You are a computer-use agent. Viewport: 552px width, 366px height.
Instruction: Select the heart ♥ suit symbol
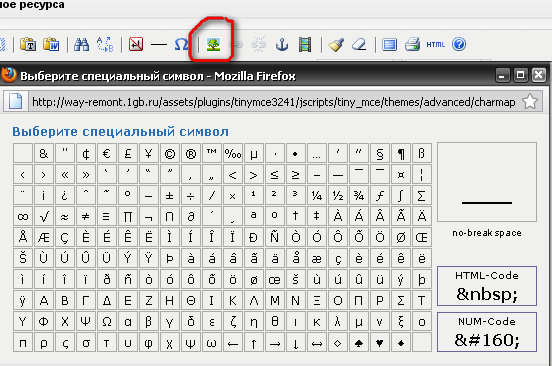pyautogui.click(x=380, y=342)
